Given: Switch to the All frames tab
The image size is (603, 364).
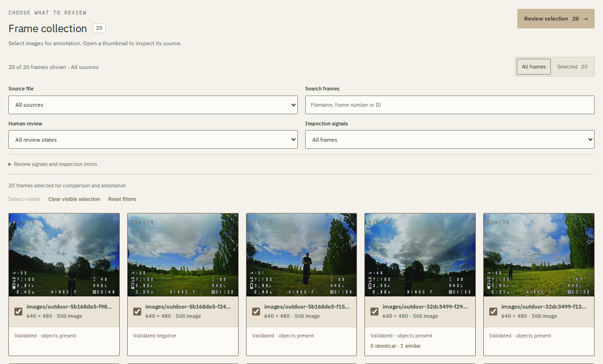Looking at the screenshot, I should [x=534, y=67].
